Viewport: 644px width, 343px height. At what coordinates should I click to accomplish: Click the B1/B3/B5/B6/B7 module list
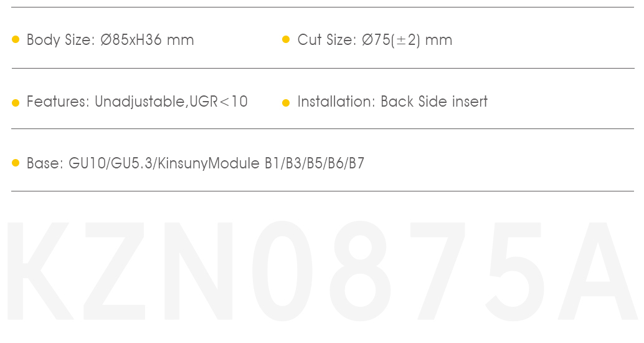(x=315, y=163)
